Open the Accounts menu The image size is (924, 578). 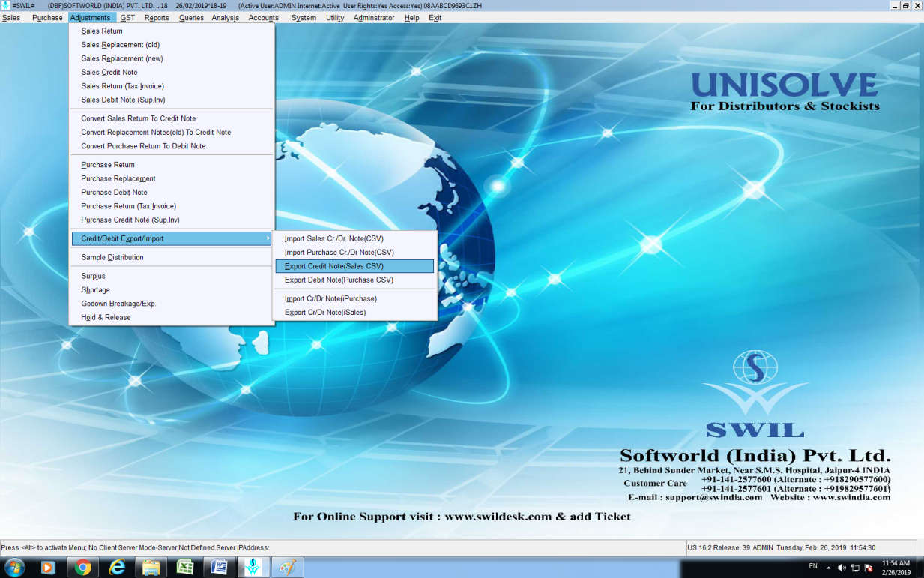click(x=264, y=18)
